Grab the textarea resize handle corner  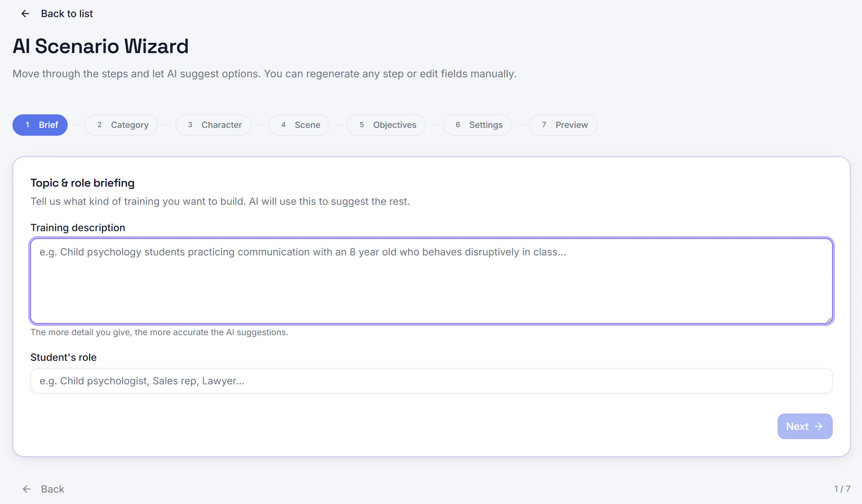click(829, 320)
